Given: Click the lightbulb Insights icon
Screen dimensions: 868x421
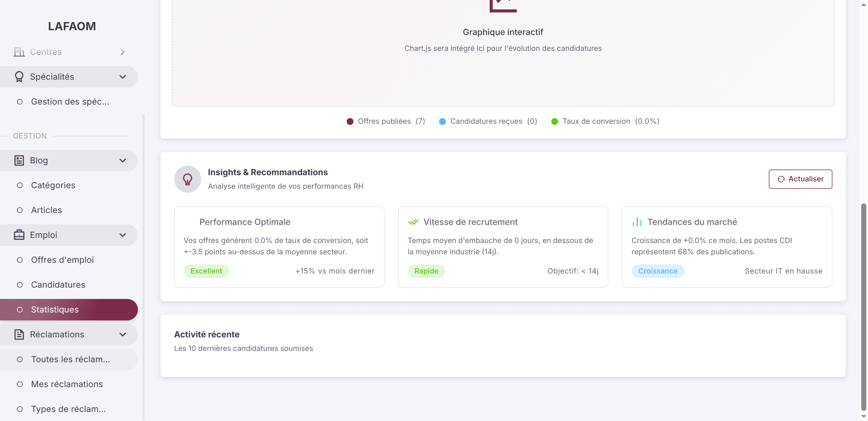Looking at the screenshot, I should click(188, 179).
